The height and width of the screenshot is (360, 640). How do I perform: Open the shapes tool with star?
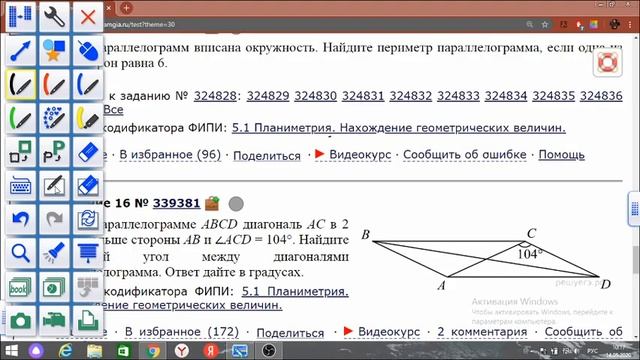click(54, 51)
